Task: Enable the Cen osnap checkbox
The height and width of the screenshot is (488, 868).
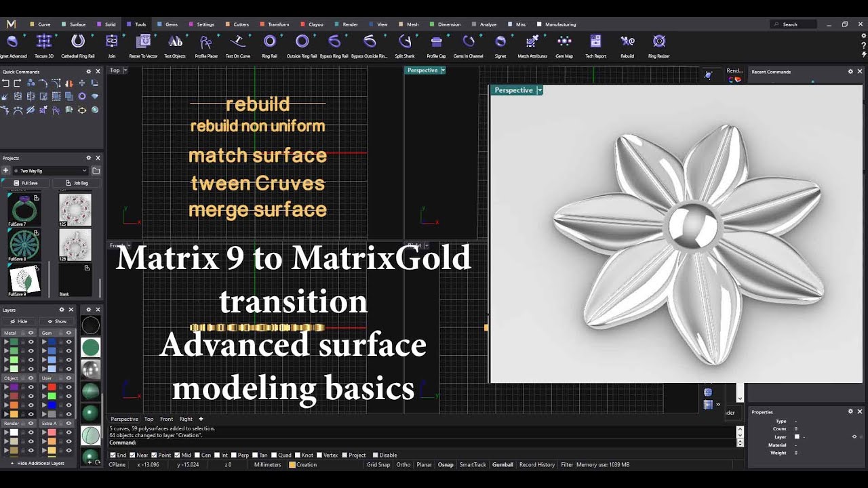Action: (198, 455)
